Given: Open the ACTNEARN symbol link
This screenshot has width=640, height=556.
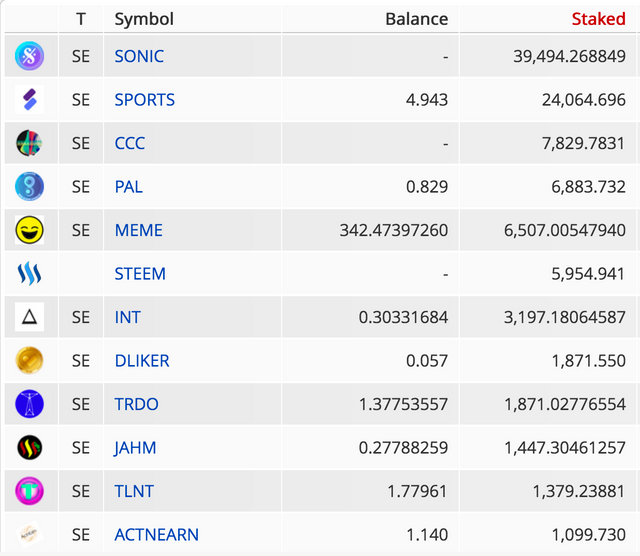Looking at the screenshot, I should pyautogui.click(x=157, y=535).
